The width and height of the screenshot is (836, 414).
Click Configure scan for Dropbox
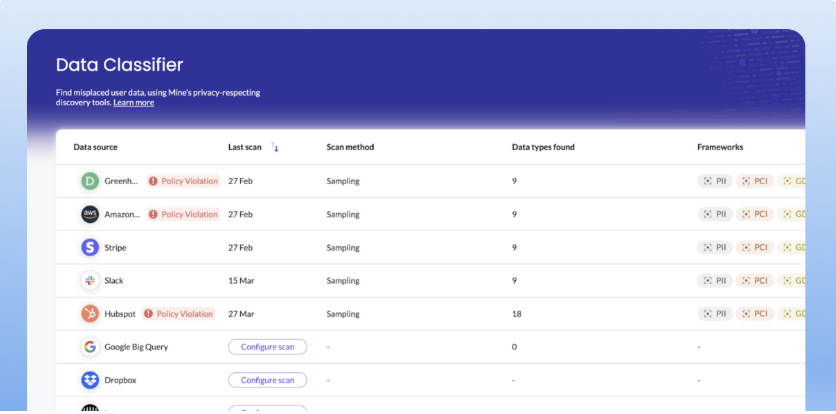(268, 380)
